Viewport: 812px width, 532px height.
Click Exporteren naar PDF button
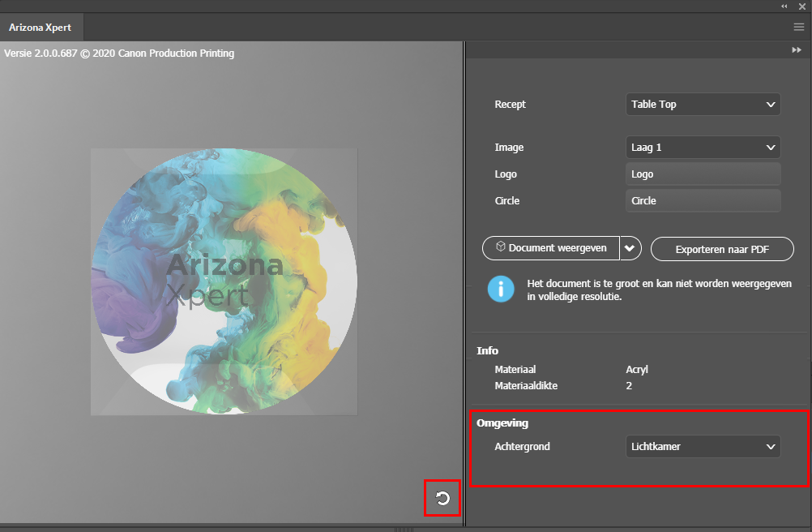coord(722,249)
